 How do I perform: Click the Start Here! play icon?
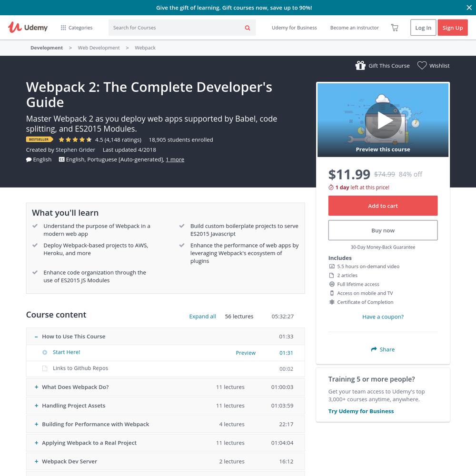coord(45,352)
